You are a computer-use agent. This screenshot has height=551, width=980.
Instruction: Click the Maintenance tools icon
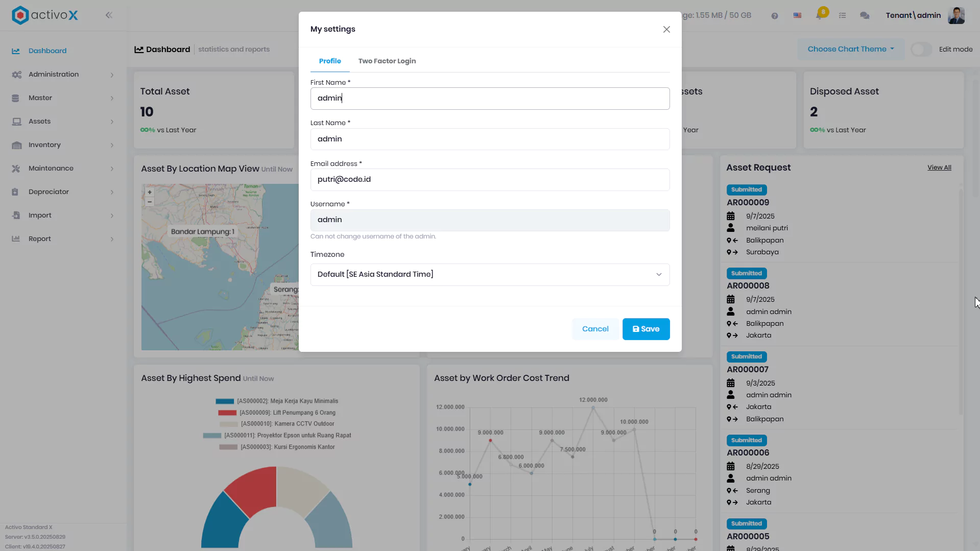click(x=16, y=169)
